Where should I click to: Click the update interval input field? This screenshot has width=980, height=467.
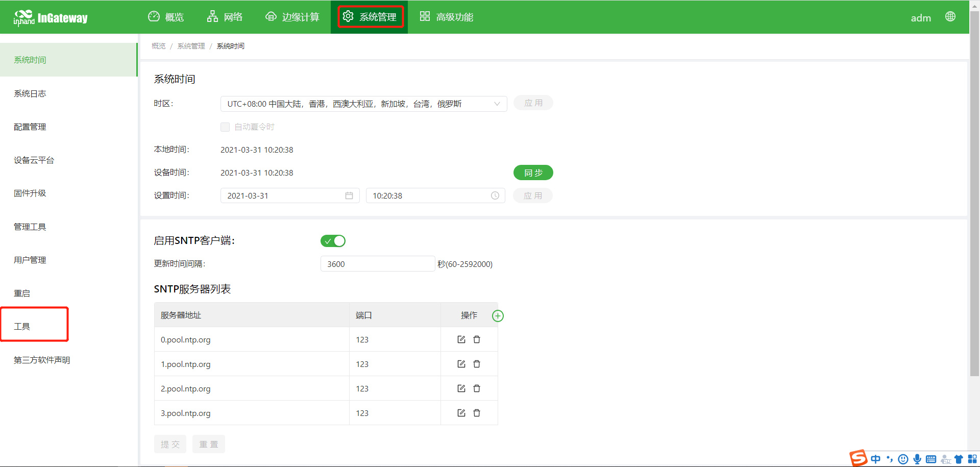pos(377,264)
